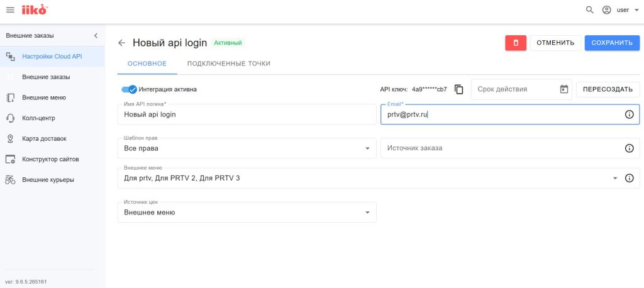Click the back arrow next to title

(122, 43)
